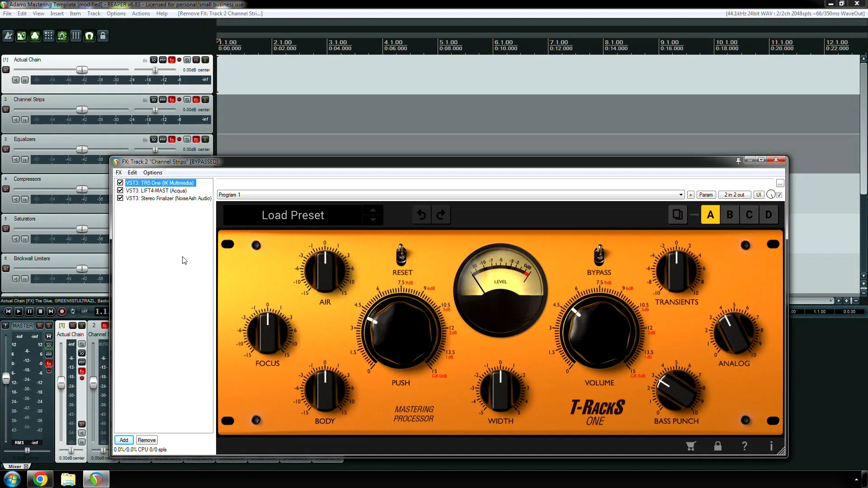The image size is (868, 488).
Task: Click the master fader in mixer
Action: click(6, 378)
